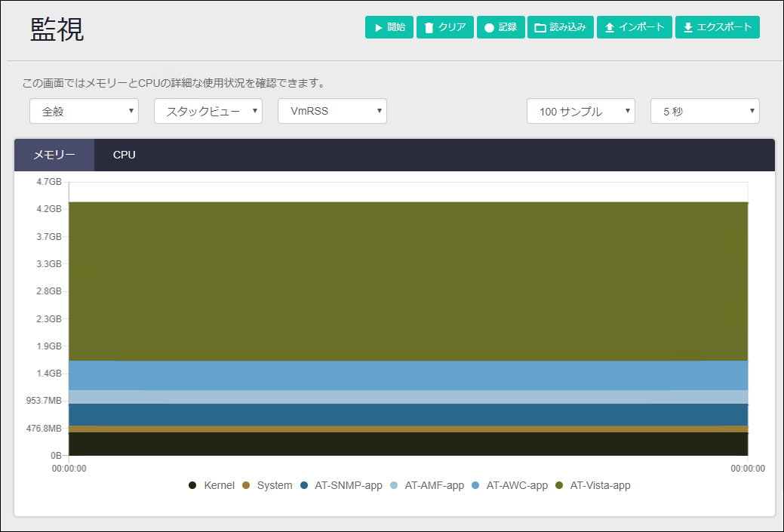The height and width of the screenshot is (532, 784).
Task: Click the インポート import button
Action: [x=635, y=27]
